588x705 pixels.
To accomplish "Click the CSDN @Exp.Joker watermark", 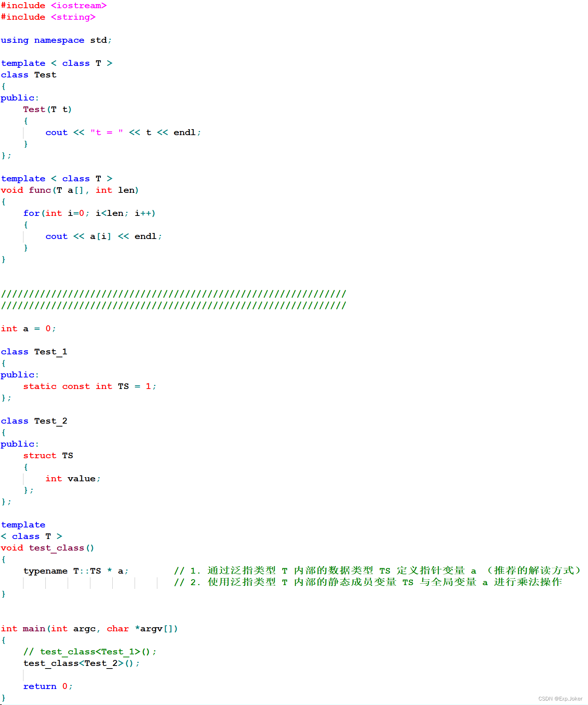I will pos(560,699).
